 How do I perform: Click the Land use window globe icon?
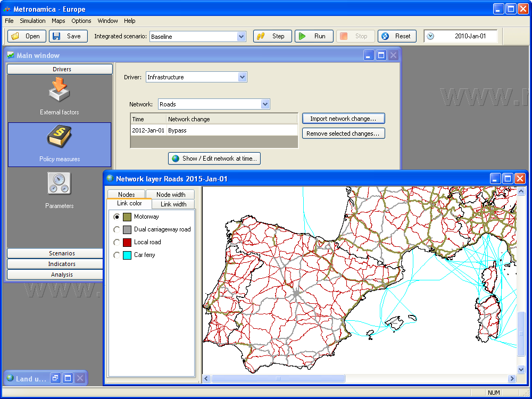pyautogui.click(x=10, y=378)
